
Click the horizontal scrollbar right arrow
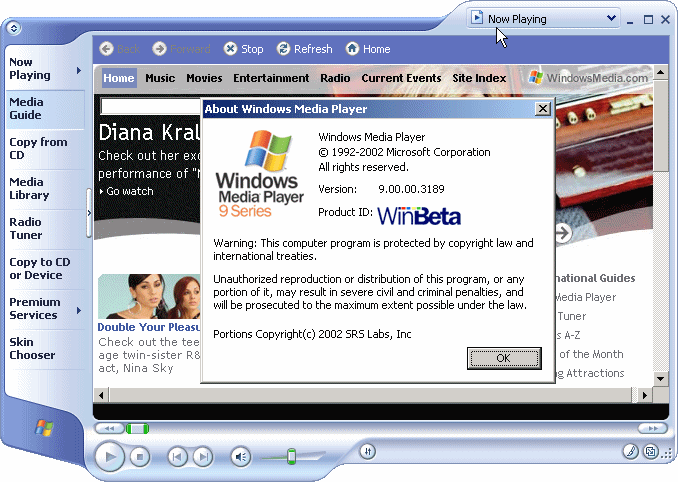pos(645,395)
